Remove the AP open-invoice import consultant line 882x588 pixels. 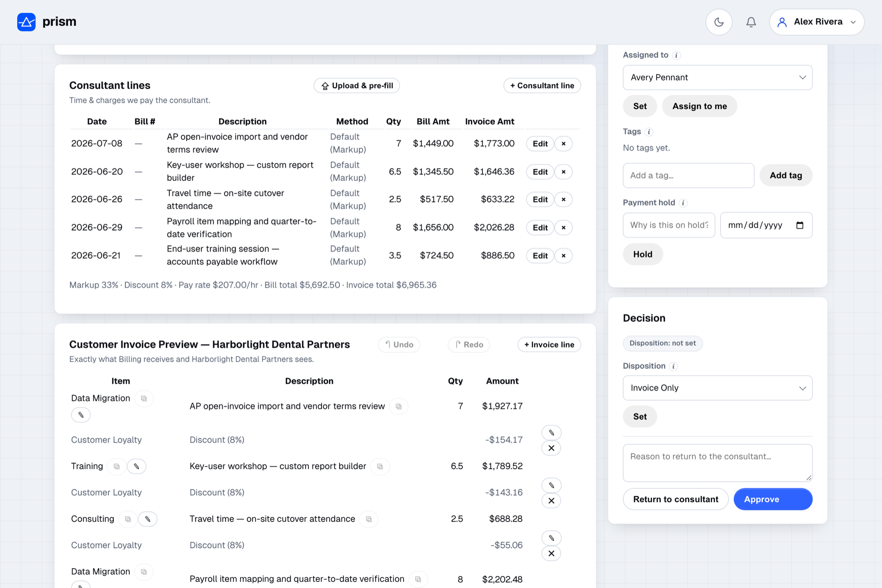[x=563, y=144]
